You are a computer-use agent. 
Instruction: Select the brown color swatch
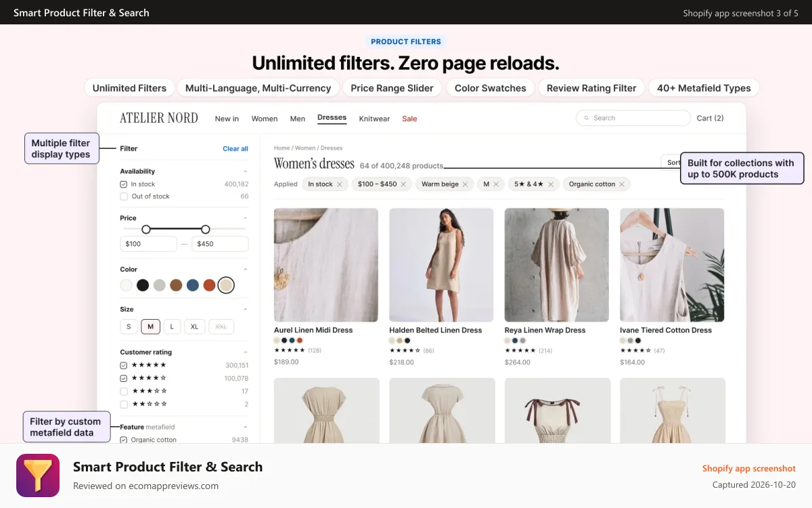pos(176,285)
